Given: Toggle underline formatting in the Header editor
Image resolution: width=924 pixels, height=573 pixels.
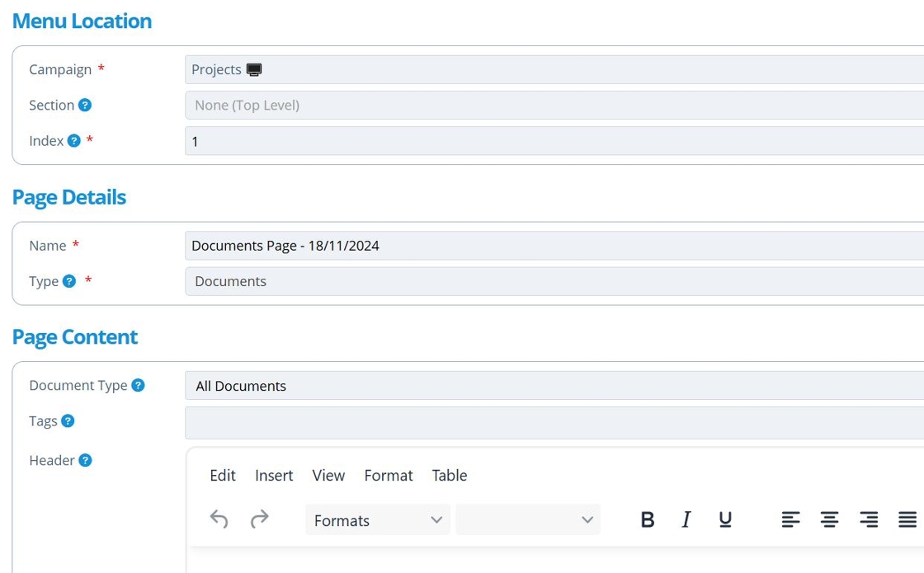Looking at the screenshot, I should click(725, 519).
